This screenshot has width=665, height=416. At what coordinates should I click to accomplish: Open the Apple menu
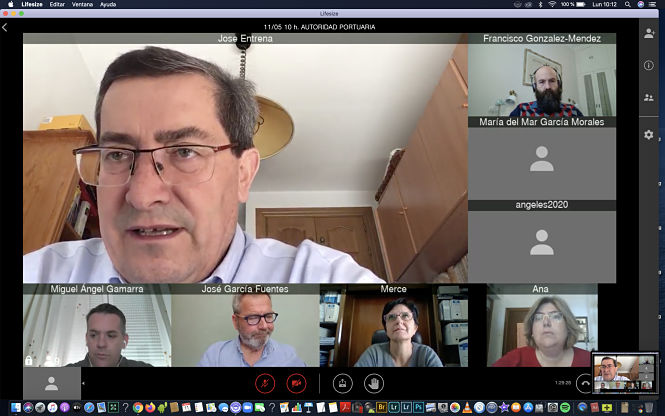9,5
